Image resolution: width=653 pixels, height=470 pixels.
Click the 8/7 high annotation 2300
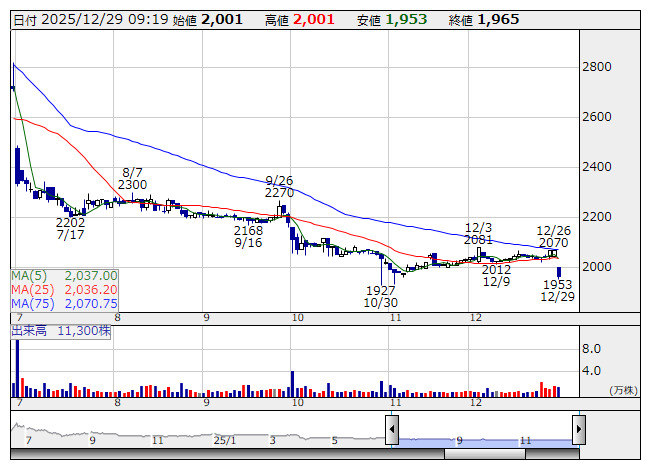[132, 185]
